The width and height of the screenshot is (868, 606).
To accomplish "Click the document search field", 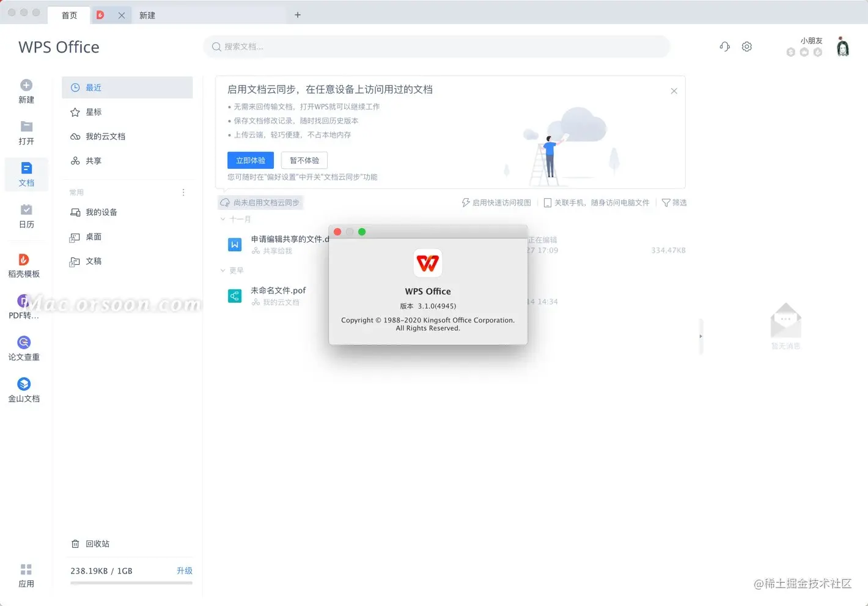I will tap(436, 46).
